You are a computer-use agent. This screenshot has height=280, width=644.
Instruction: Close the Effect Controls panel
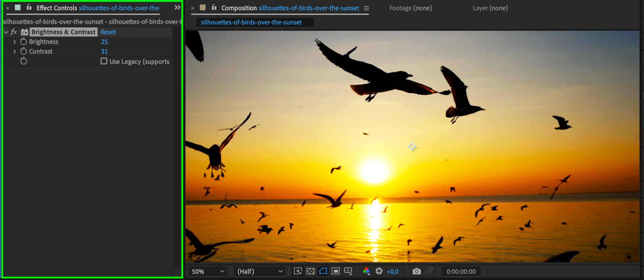[x=8, y=8]
